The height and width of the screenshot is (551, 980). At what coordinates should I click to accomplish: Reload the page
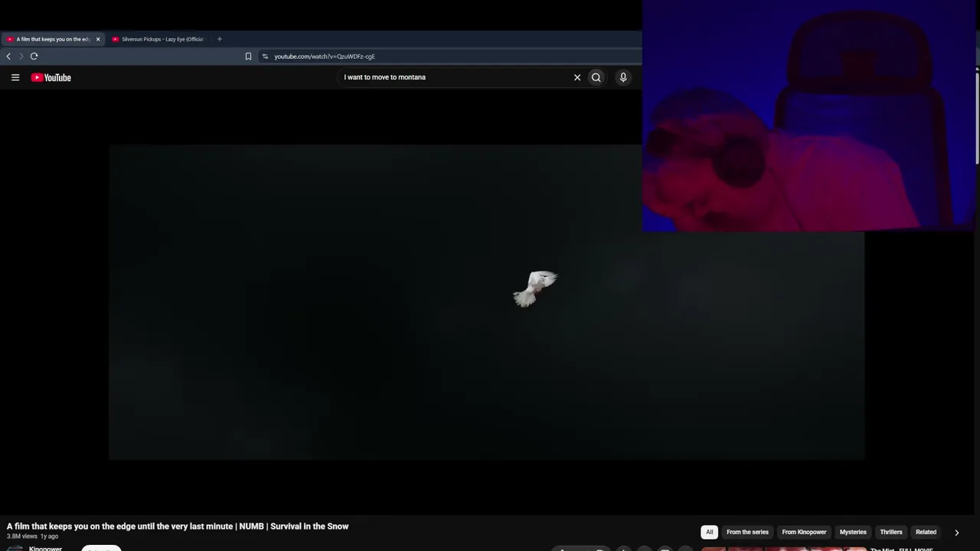tap(34, 56)
